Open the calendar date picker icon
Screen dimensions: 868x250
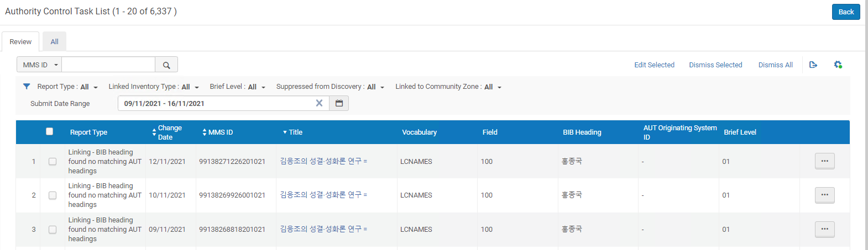(x=339, y=103)
